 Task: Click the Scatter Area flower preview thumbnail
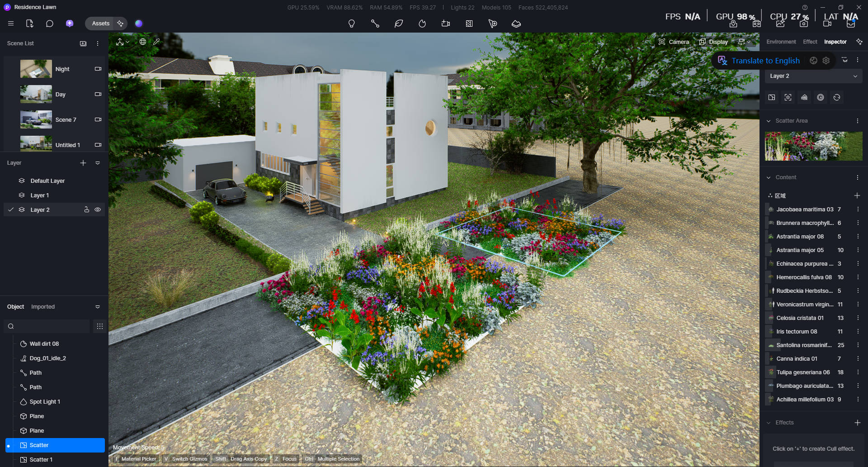814,146
